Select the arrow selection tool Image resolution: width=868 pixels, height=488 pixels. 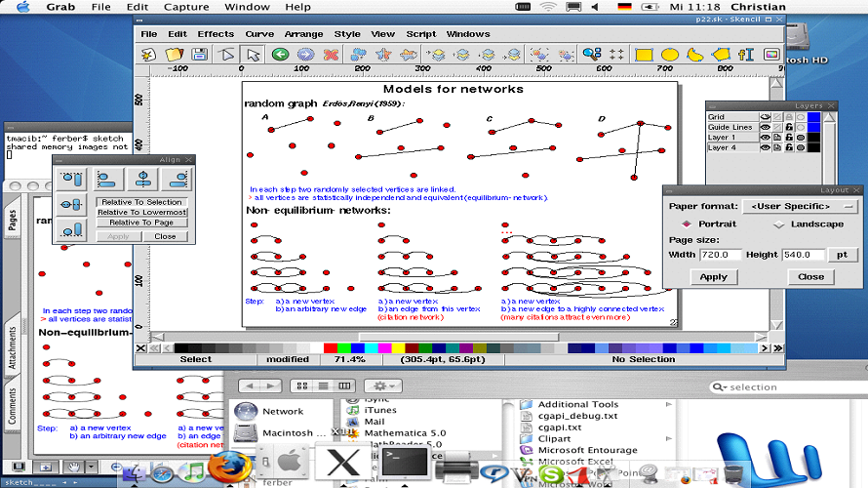click(x=254, y=55)
